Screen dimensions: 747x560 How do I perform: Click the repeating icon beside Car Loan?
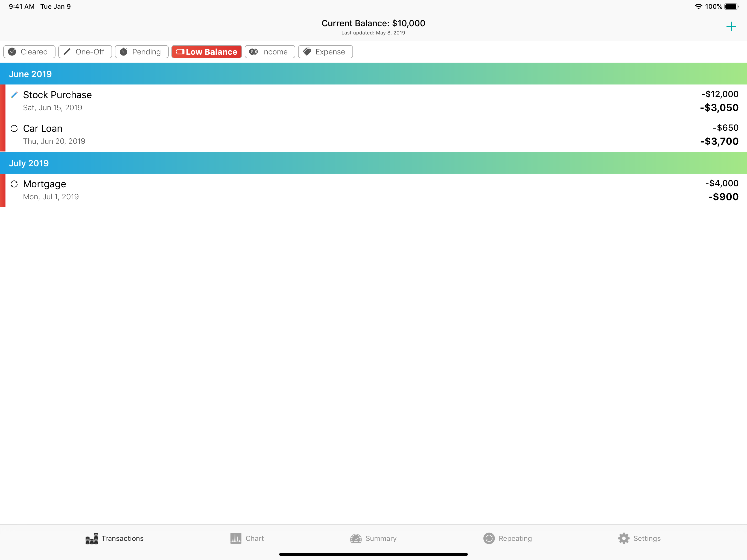coord(14,128)
